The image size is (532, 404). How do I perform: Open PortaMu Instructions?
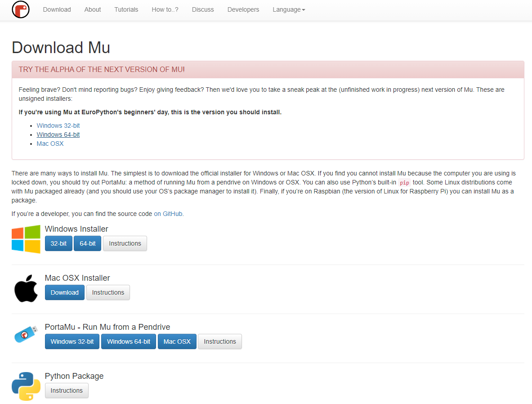(220, 341)
